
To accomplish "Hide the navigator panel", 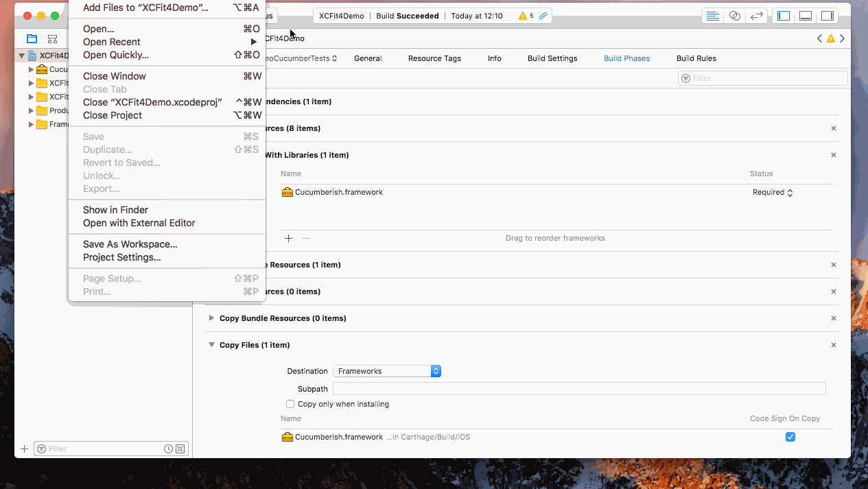I will pos(784,16).
